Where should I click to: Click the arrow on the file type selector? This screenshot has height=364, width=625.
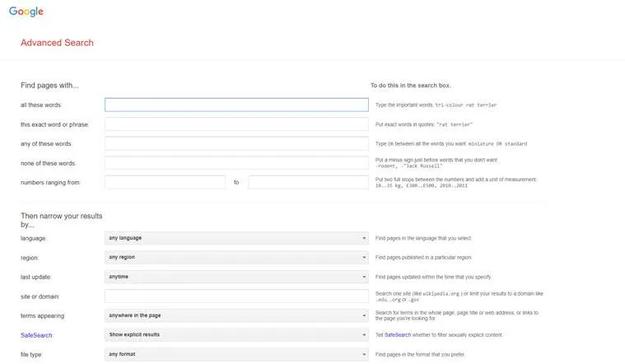(364, 354)
